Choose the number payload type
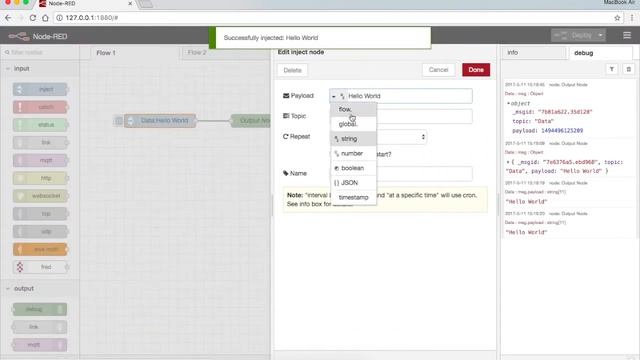 click(x=353, y=153)
